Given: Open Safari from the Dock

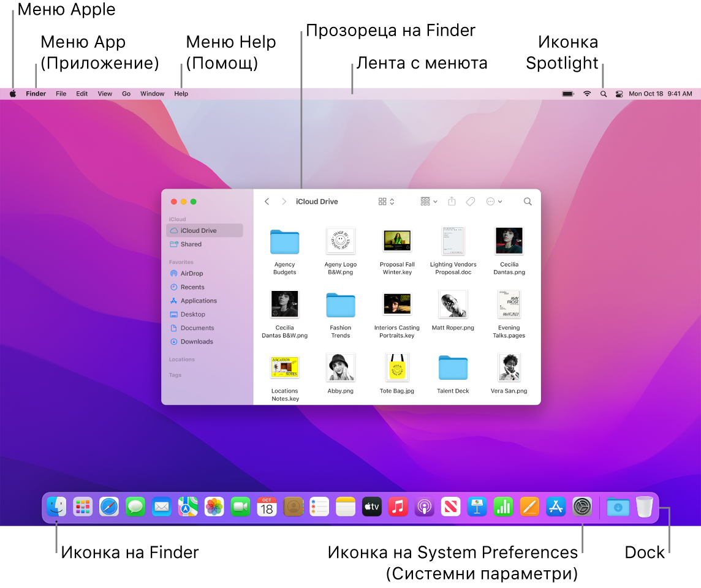Looking at the screenshot, I should 109,507.
